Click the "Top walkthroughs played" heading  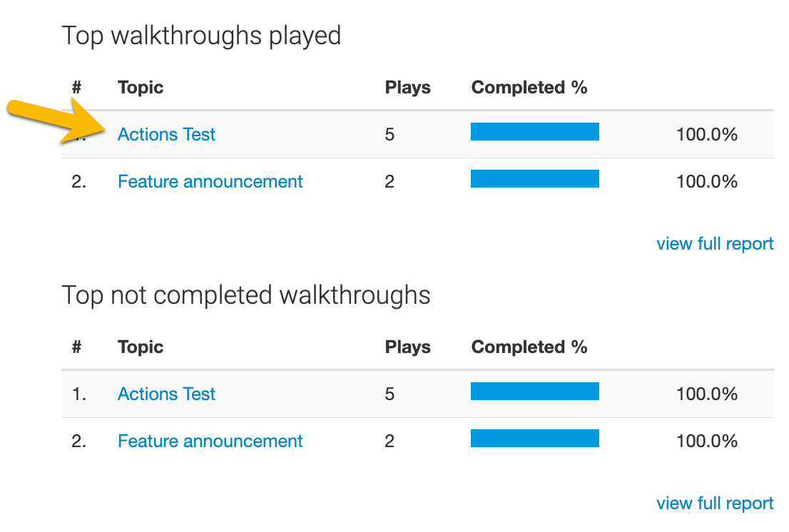point(201,36)
